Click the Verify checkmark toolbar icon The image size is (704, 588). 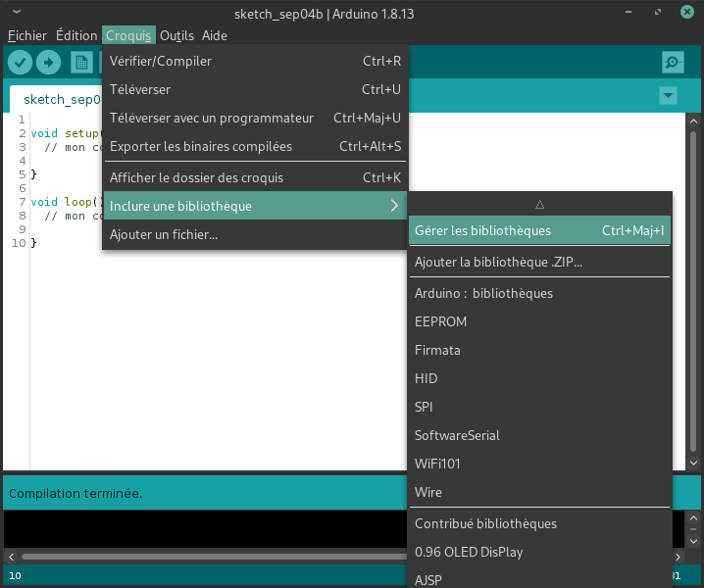[20, 62]
